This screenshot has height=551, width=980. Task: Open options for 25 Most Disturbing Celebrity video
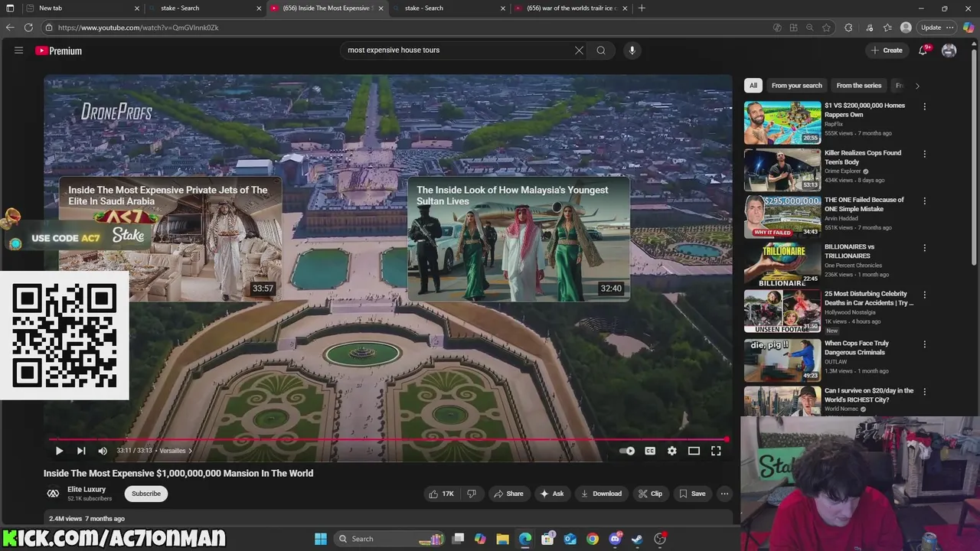tap(924, 295)
